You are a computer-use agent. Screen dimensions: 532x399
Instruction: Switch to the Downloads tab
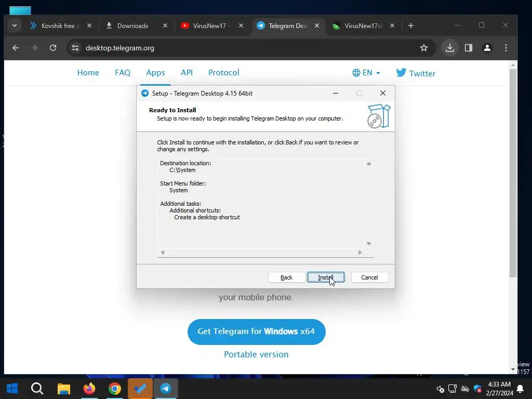[x=129, y=26]
